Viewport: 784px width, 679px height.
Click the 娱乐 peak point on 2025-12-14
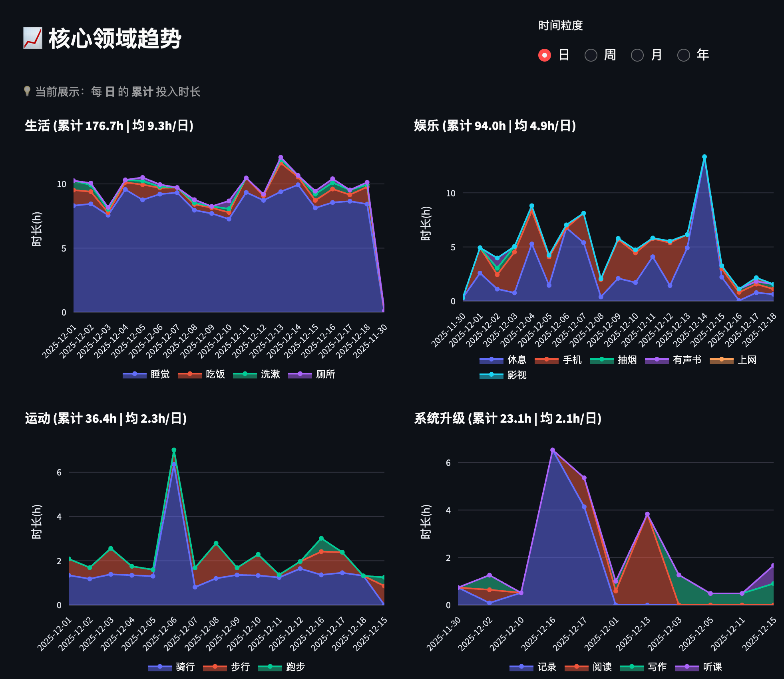pyautogui.click(x=704, y=157)
